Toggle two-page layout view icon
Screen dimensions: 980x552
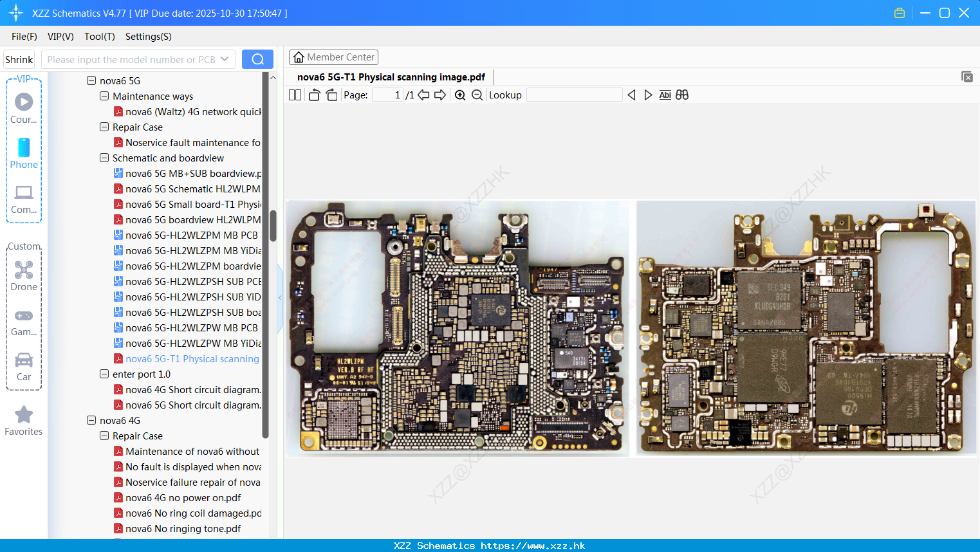coord(295,95)
